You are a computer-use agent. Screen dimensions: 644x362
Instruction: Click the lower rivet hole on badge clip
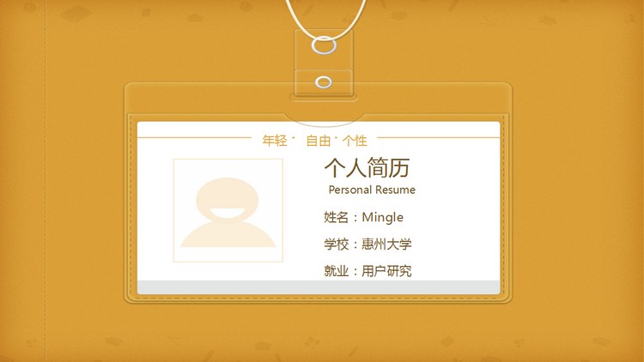pos(323,82)
